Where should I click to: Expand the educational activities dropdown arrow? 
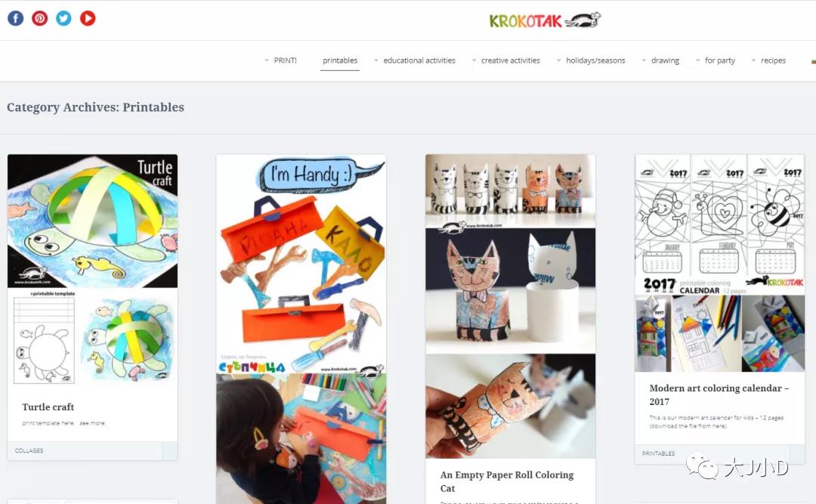376,60
